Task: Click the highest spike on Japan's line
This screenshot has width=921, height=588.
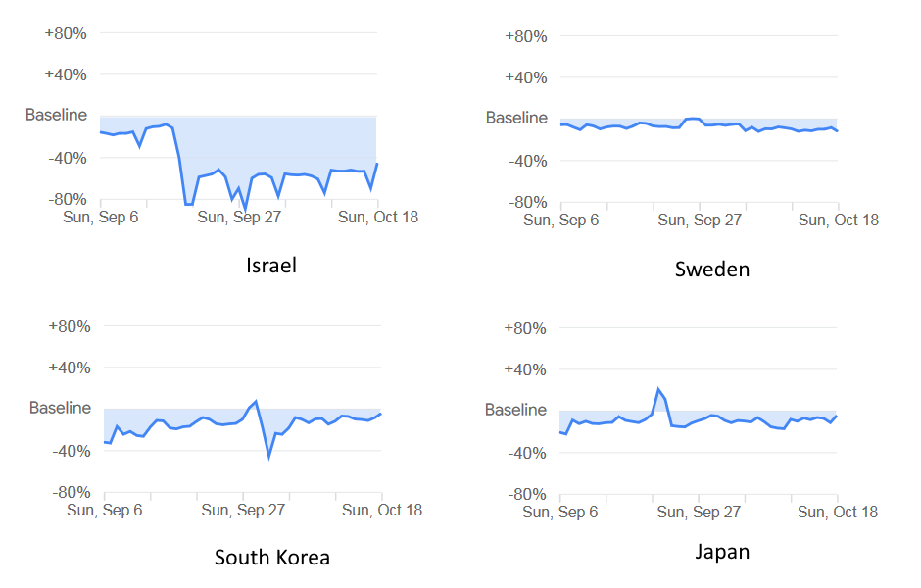Action: coord(658,389)
